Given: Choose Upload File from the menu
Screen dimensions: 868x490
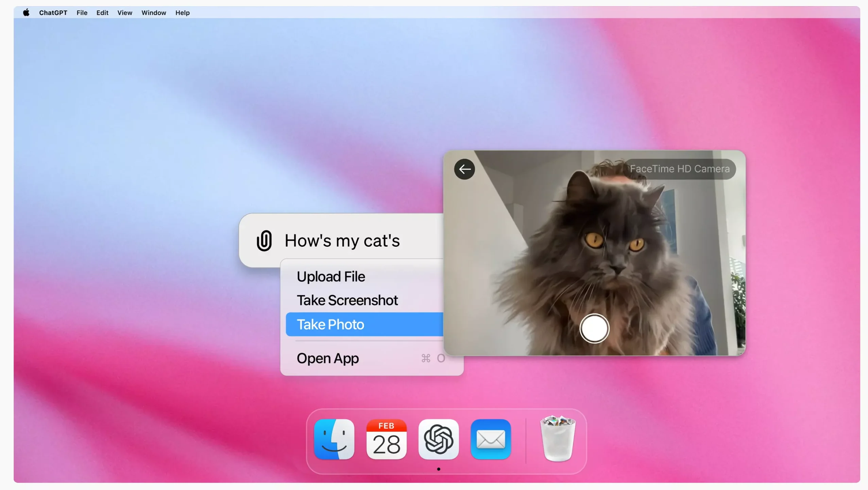Looking at the screenshot, I should pyautogui.click(x=331, y=276).
